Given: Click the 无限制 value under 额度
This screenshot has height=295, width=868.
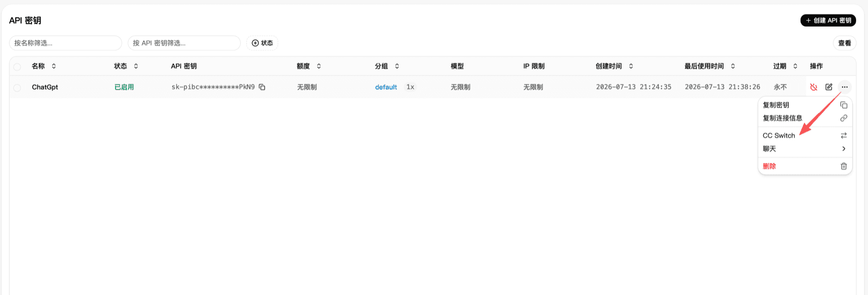Looking at the screenshot, I should pos(307,87).
